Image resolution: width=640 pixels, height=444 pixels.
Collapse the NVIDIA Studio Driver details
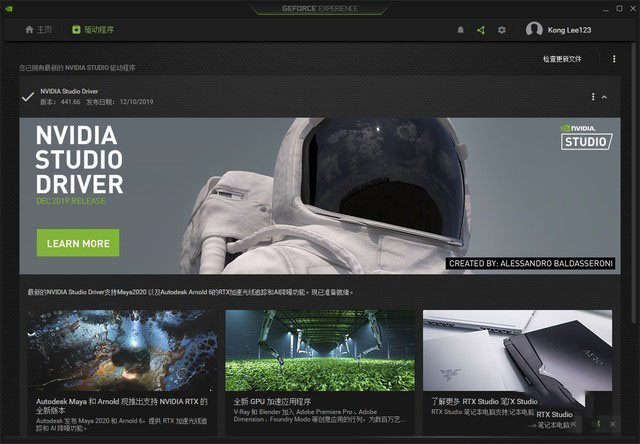point(604,97)
